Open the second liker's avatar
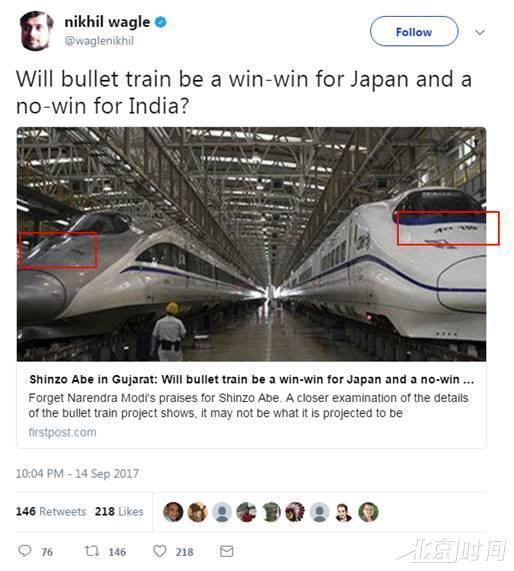Viewport: 514px width, 571px height. (x=197, y=512)
